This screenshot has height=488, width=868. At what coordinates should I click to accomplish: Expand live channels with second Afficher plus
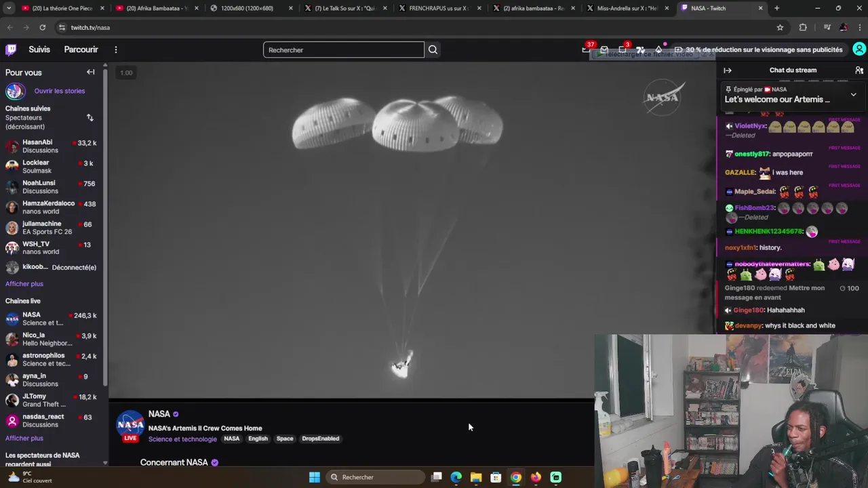24,439
